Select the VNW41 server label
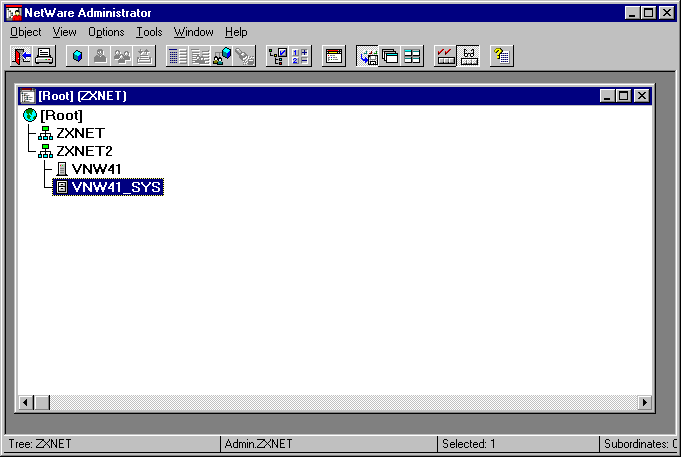The height and width of the screenshot is (457, 681). coord(96,169)
